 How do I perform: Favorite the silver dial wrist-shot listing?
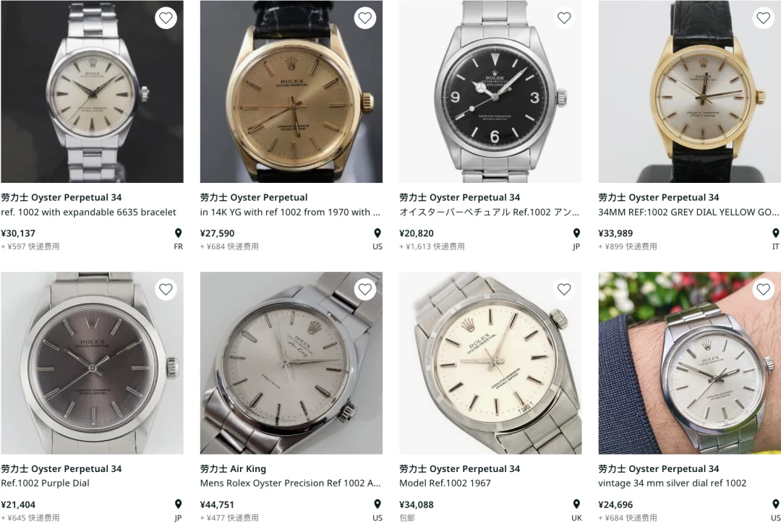(x=763, y=290)
